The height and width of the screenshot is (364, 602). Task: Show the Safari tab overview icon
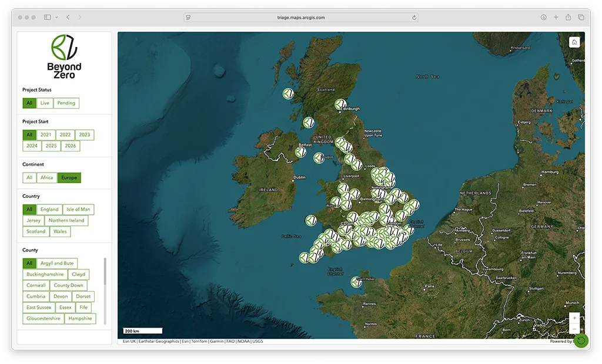click(581, 17)
